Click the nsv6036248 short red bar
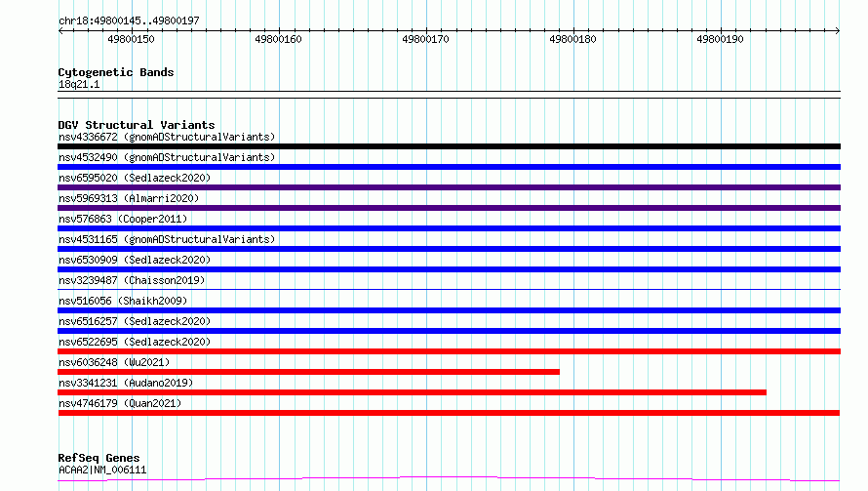 309,372
